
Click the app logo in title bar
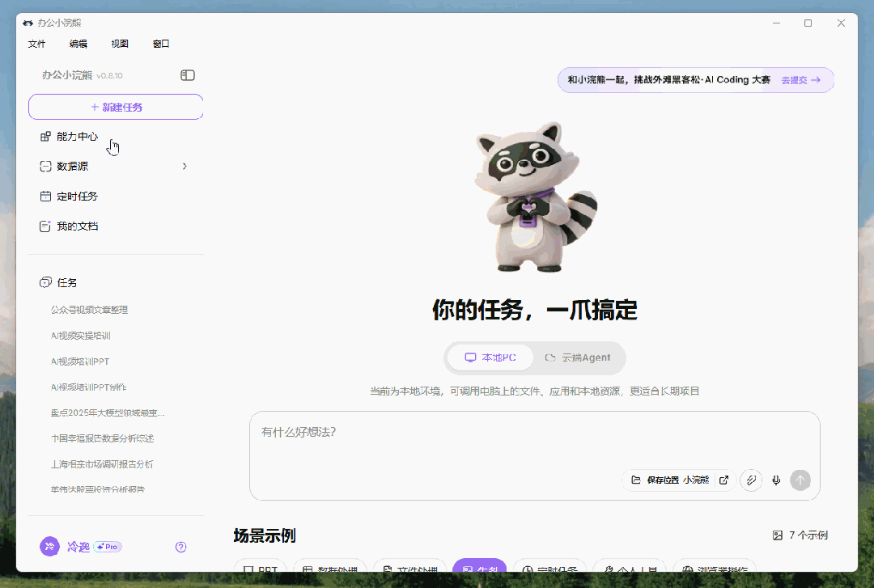pyautogui.click(x=28, y=23)
